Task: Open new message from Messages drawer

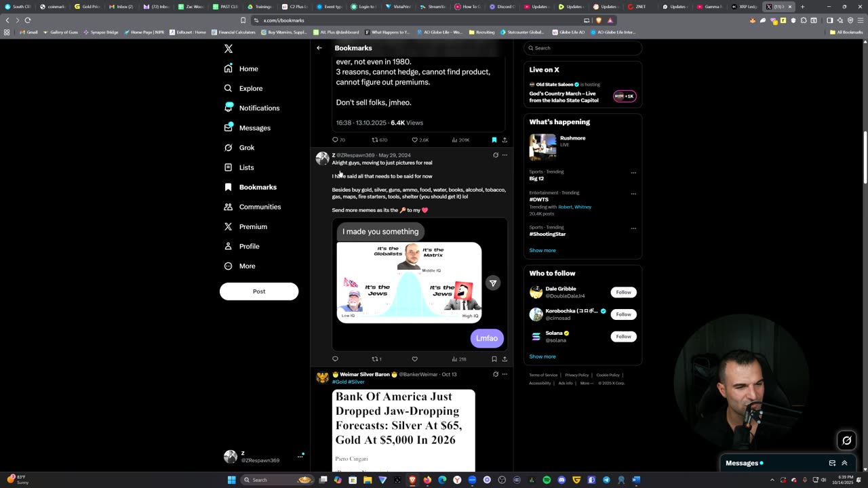Action: 832,463
